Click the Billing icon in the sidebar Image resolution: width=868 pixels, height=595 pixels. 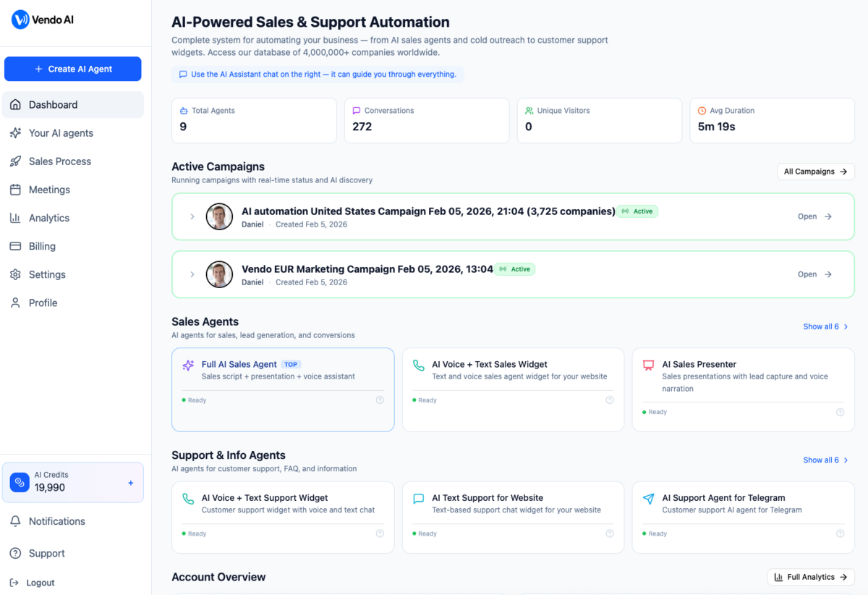15,246
